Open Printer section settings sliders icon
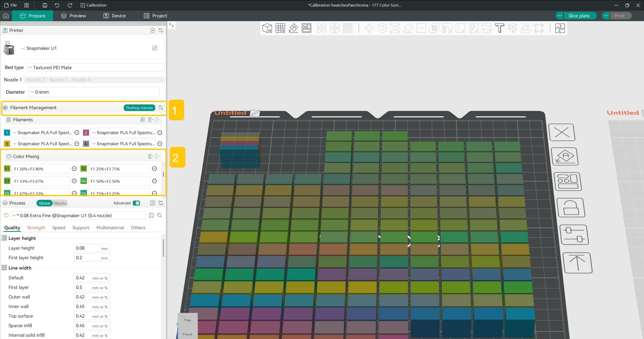The height and width of the screenshot is (339, 644). click(161, 30)
